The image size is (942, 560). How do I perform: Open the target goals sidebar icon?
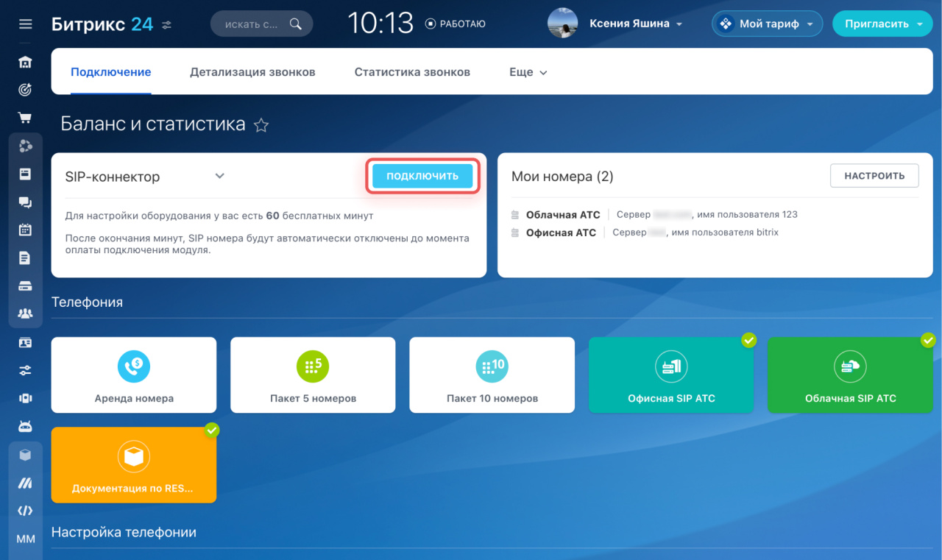point(25,90)
